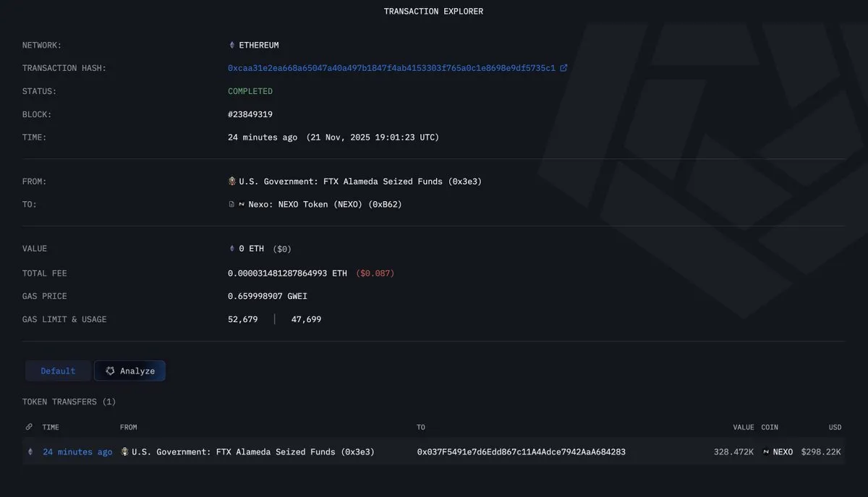
Task: Click the NEXO coin icon in transfer row
Action: 766,452
